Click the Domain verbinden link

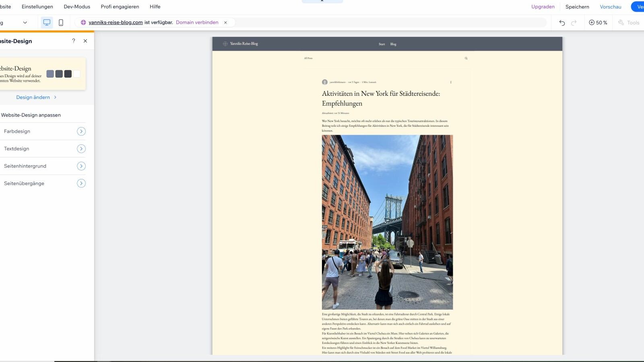pyautogui.click(x=197, y=23)
